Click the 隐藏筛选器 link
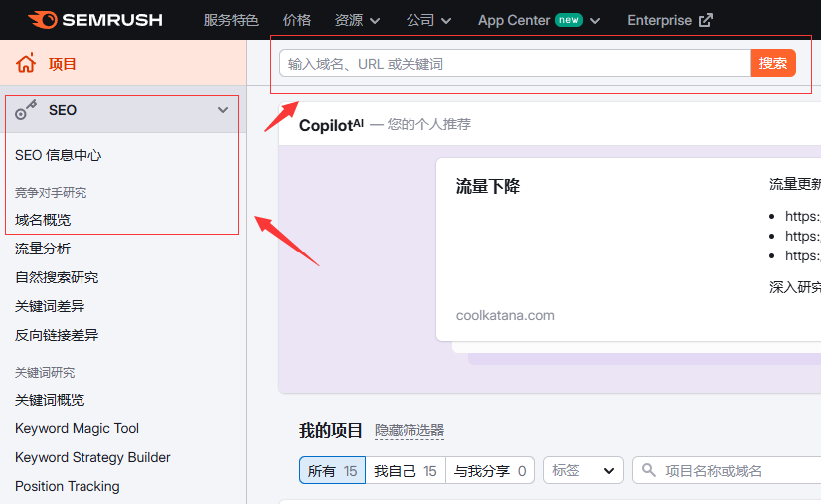This screenshot has width=821, height=504. point(410,430)
